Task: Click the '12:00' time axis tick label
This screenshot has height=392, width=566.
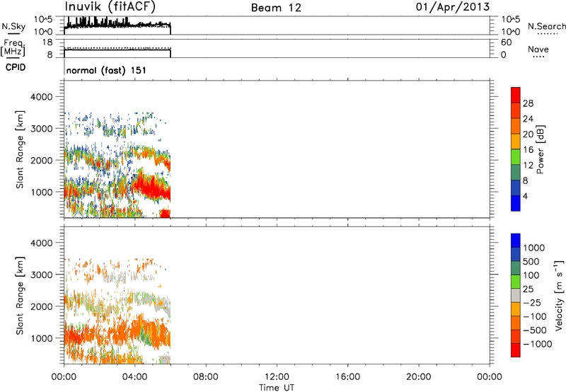Action: click(277, 377)
